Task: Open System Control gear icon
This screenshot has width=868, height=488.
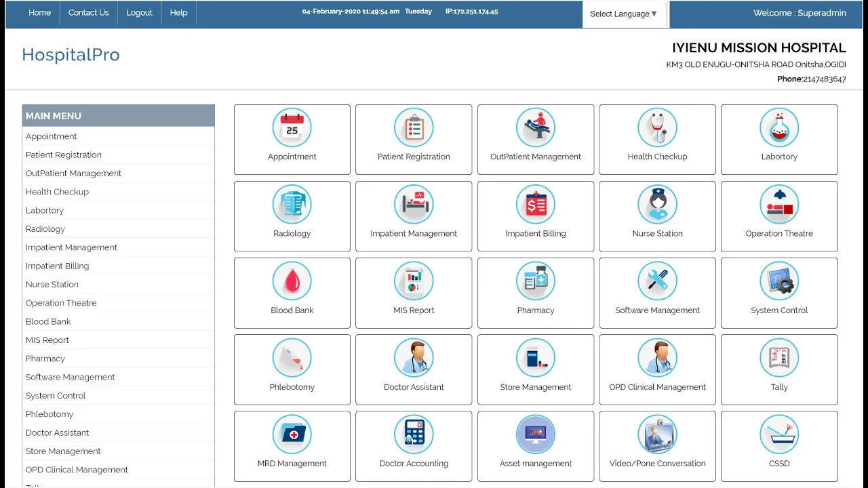Action: [x=779, y=281]
